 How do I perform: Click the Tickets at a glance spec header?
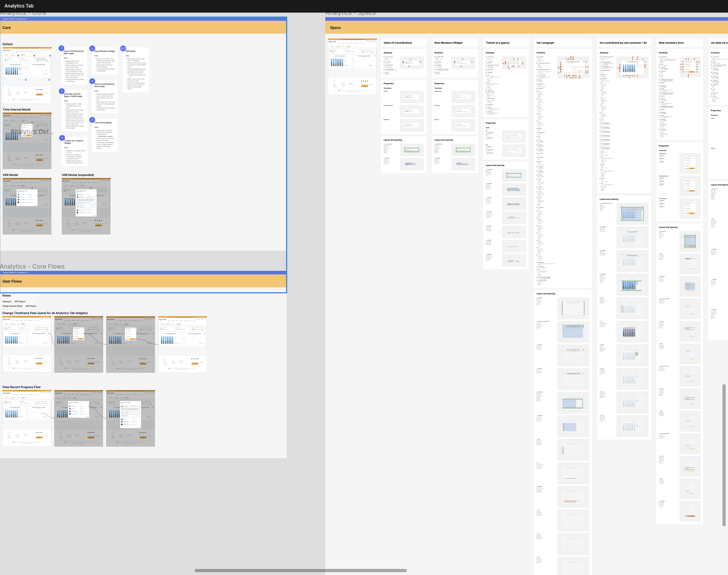point(497,43)
